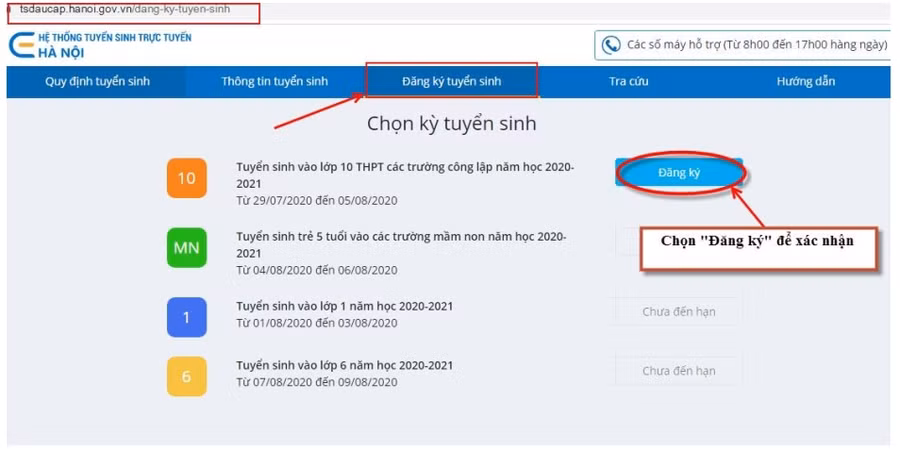Select 'HỆ THỐNG TUYỂN SINH TRỰC TUYẾN' text
900x452 pixels.
coord(115,38)
